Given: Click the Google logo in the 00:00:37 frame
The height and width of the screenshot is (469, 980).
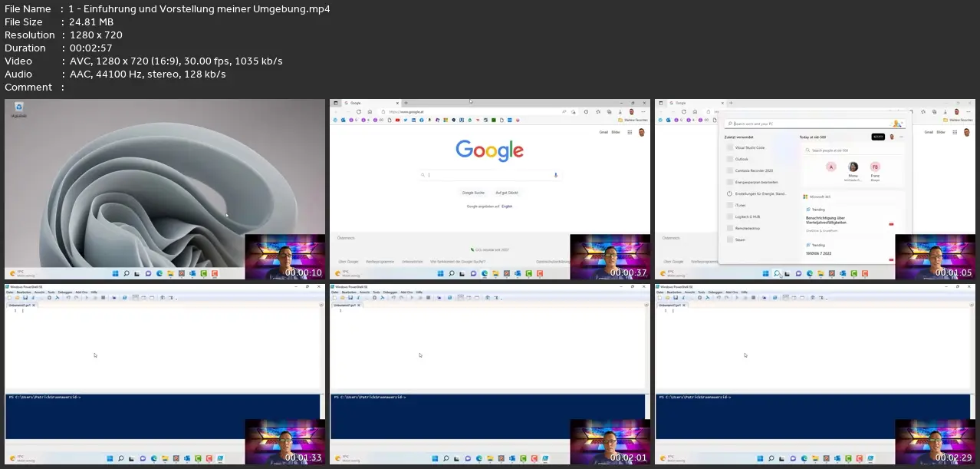Looking at the screenshot, I should click(x=490, y=150).
